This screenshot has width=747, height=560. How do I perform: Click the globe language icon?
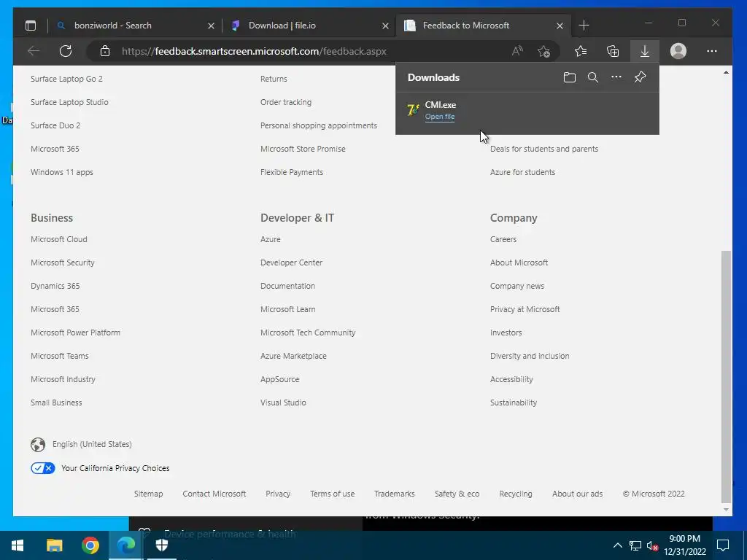pyautogui.click(x=38, y=444)
